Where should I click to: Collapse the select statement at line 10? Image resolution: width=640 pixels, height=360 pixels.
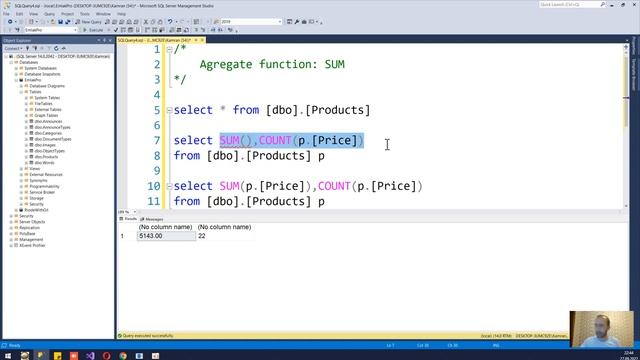click(169, 186)
